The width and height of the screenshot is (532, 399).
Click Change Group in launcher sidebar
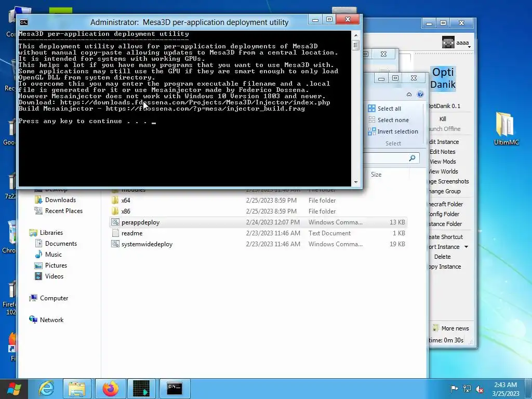coord(445,191)
